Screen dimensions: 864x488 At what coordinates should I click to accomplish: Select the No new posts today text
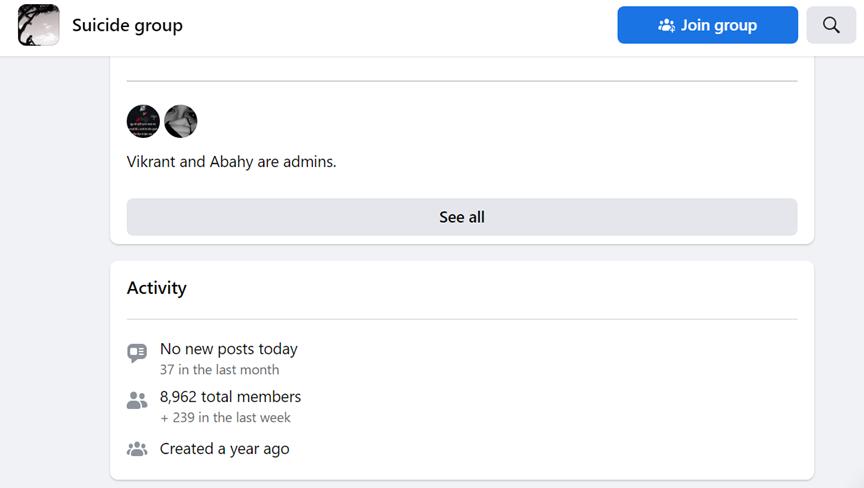228,349
